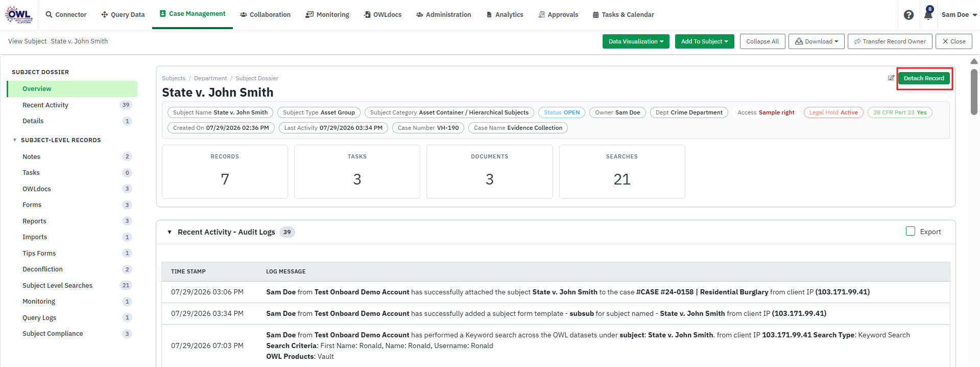980x367 pixels.
Task: Follow the Subjects breadcrumb link
Action: [174, 78]
